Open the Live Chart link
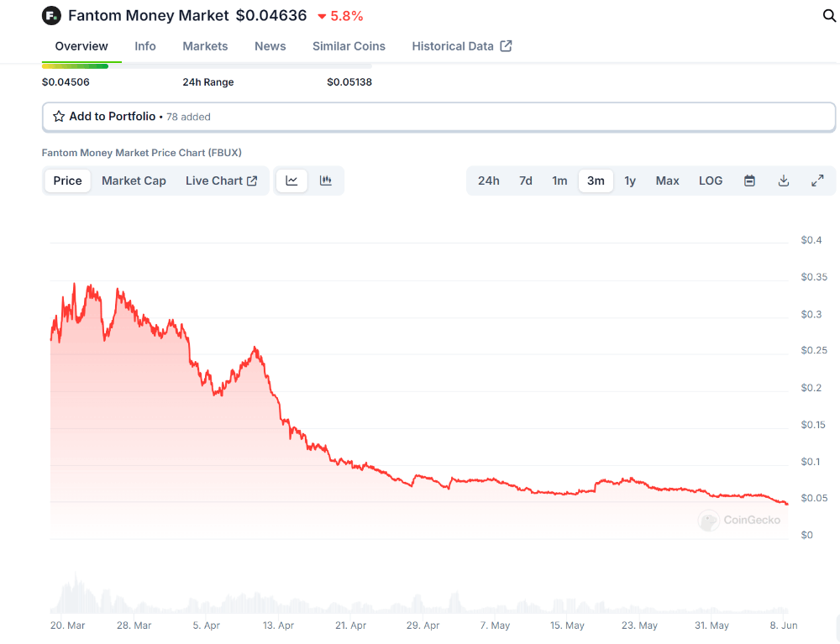Screen dimensions: 840x644 tap(222, 181)
